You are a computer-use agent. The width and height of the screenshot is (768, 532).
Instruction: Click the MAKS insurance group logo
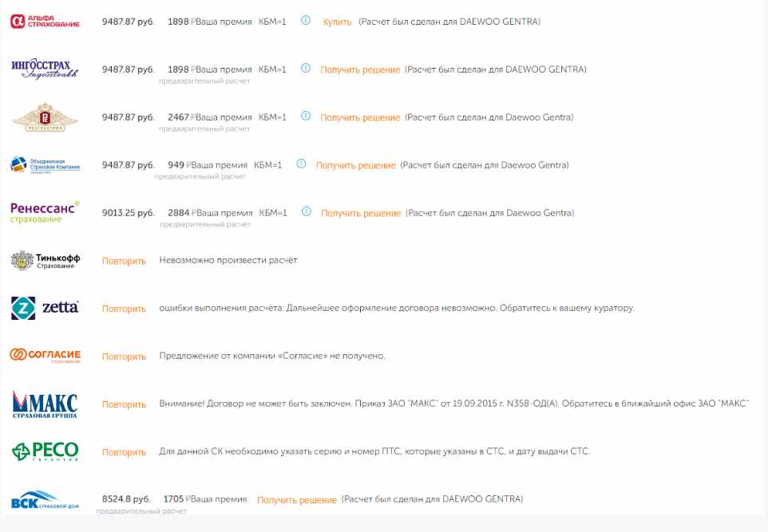(x=45, y=404)
